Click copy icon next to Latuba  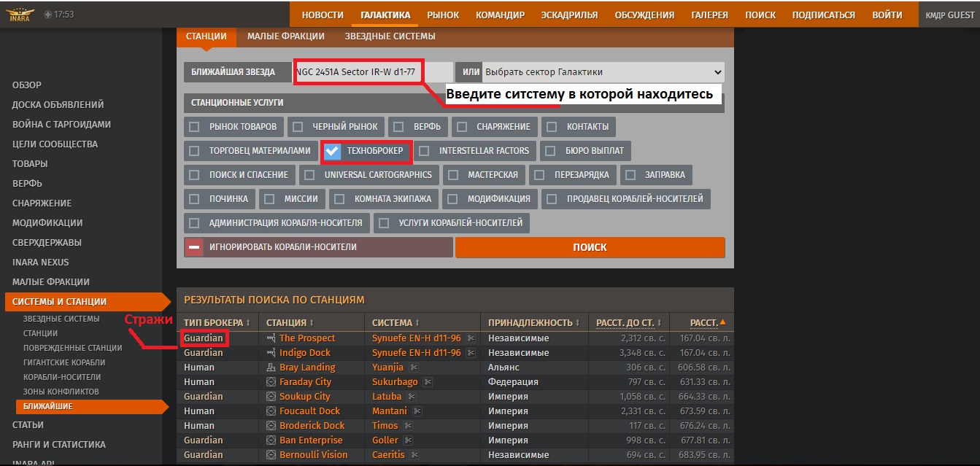412,397
